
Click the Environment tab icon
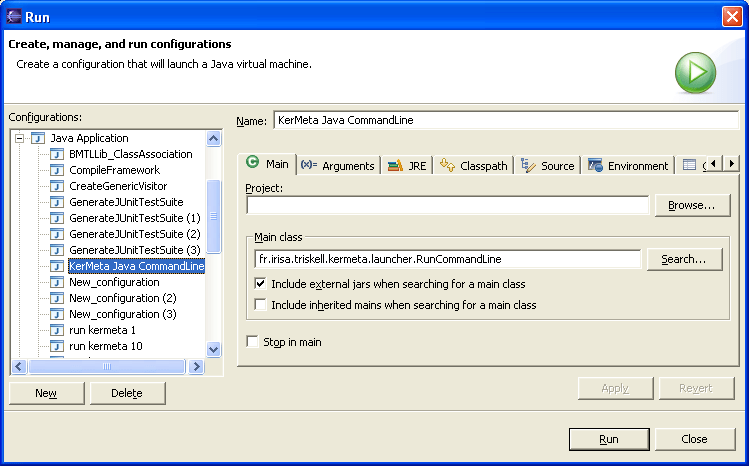[x=595, y=165]
